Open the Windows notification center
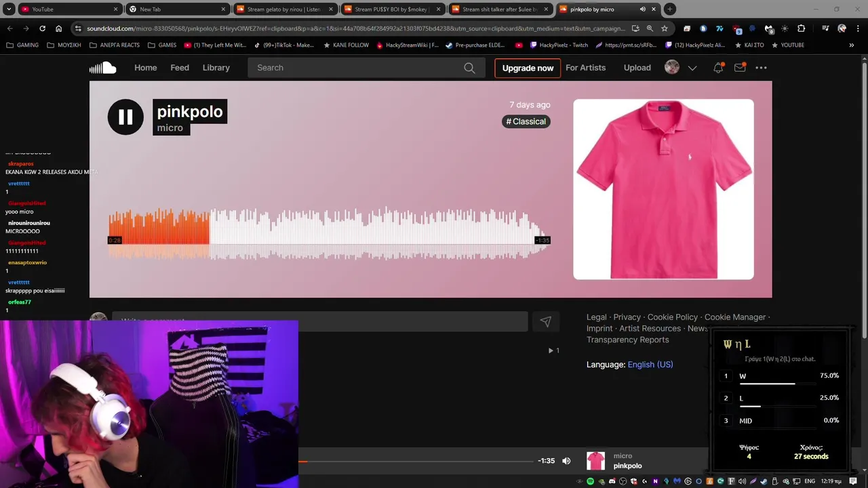868x488 pixels. click(x=853, y=481)
